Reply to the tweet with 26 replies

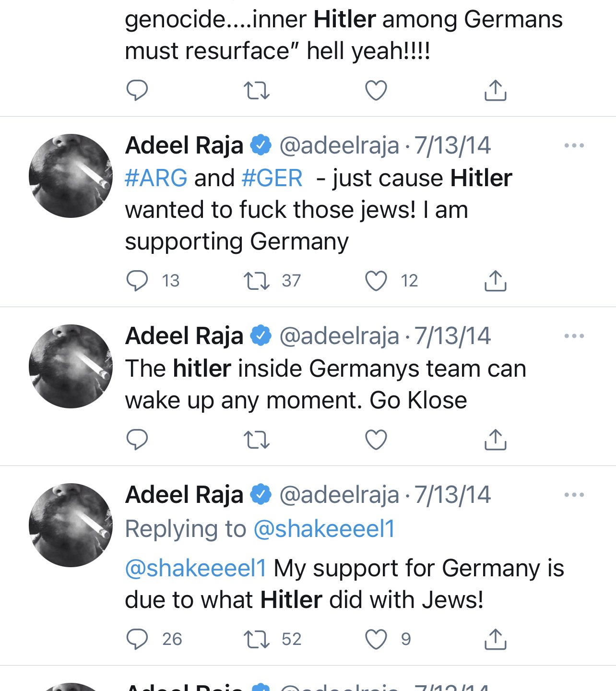coord(137,639)
